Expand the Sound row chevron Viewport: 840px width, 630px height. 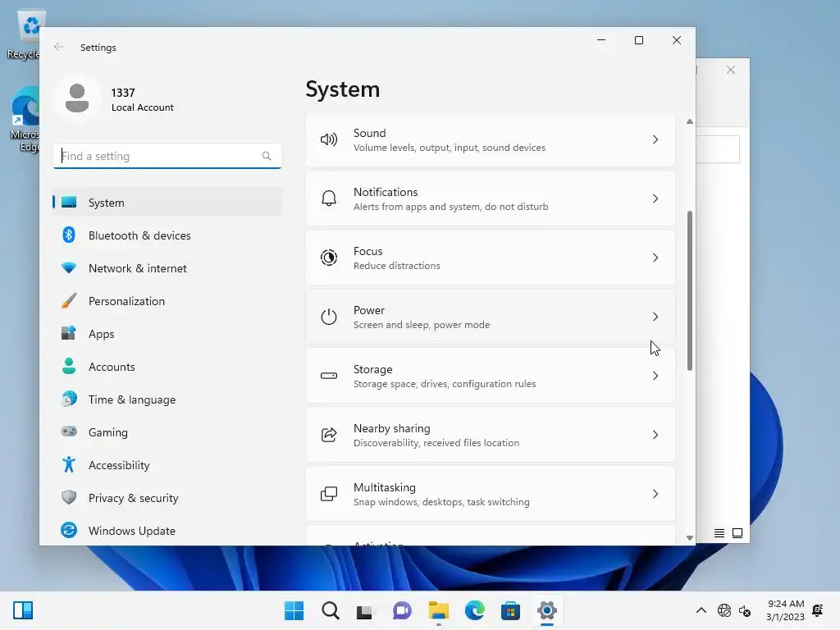tap(655, 139)
